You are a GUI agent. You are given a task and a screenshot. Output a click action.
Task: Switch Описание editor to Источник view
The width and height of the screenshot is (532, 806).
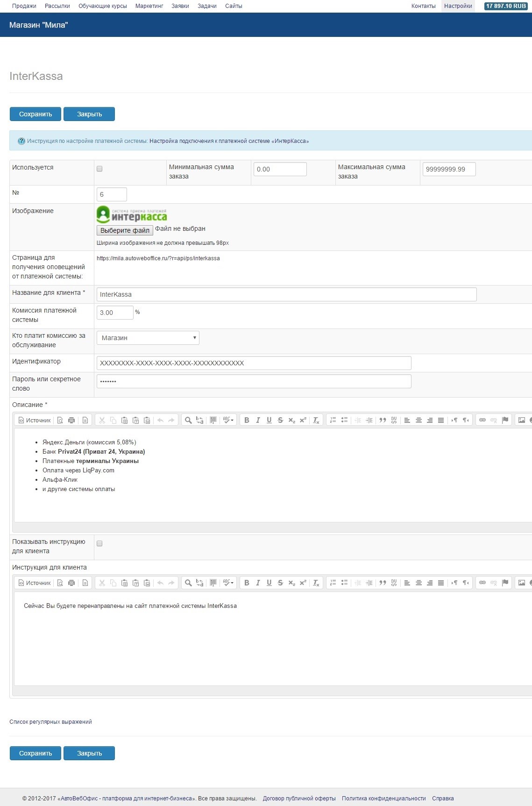point(35,420)
